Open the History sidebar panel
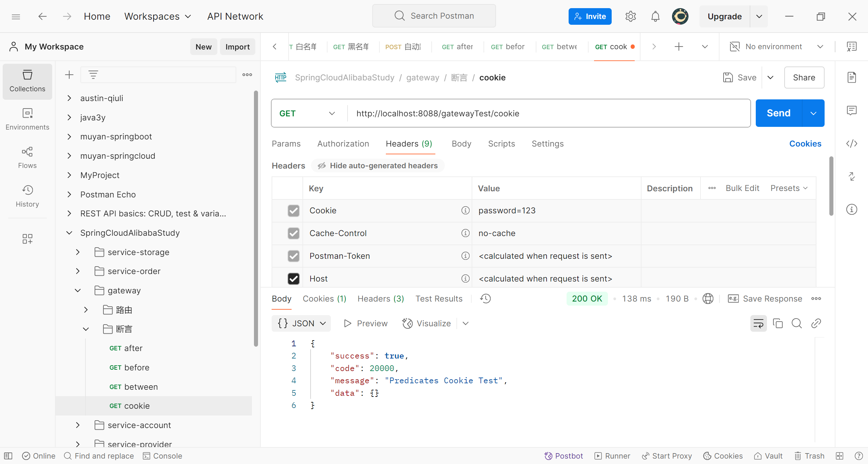 point(27,196)
